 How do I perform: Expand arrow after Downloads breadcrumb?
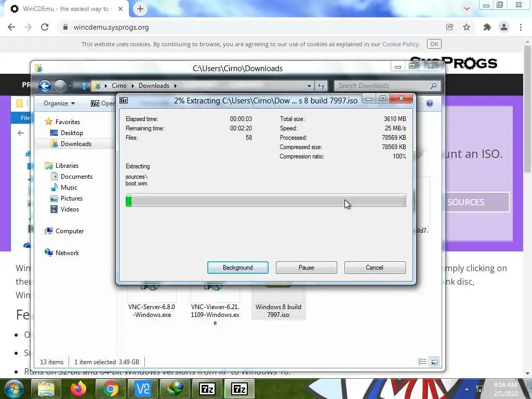(176, 86)
